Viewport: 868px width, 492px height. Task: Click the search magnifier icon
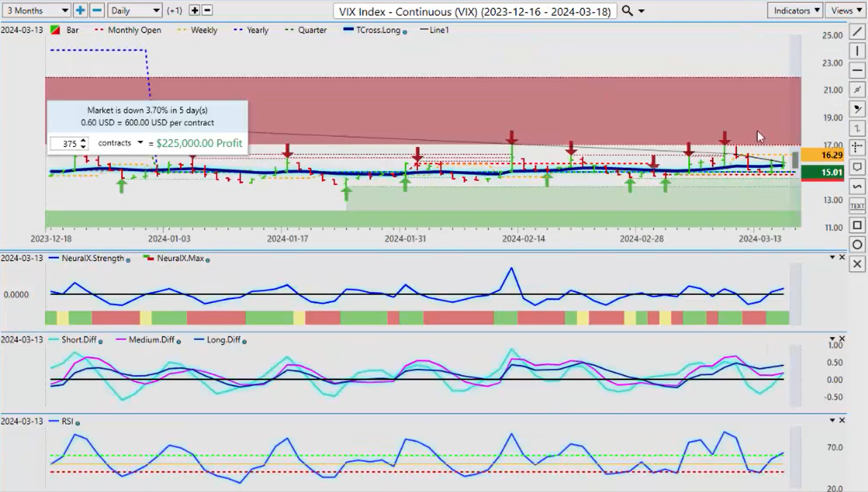click(x=627, y=11)
